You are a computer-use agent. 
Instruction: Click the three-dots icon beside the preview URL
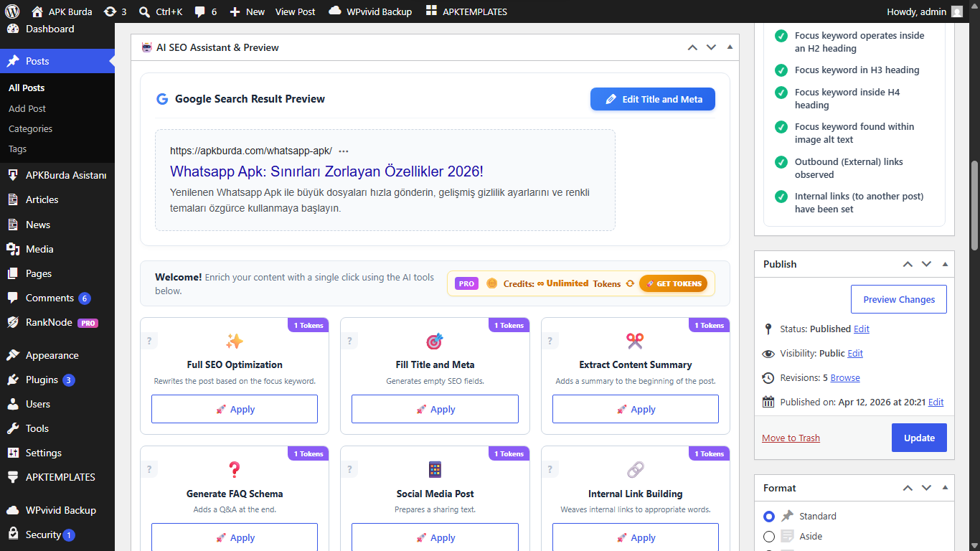(x=344, y=151)
